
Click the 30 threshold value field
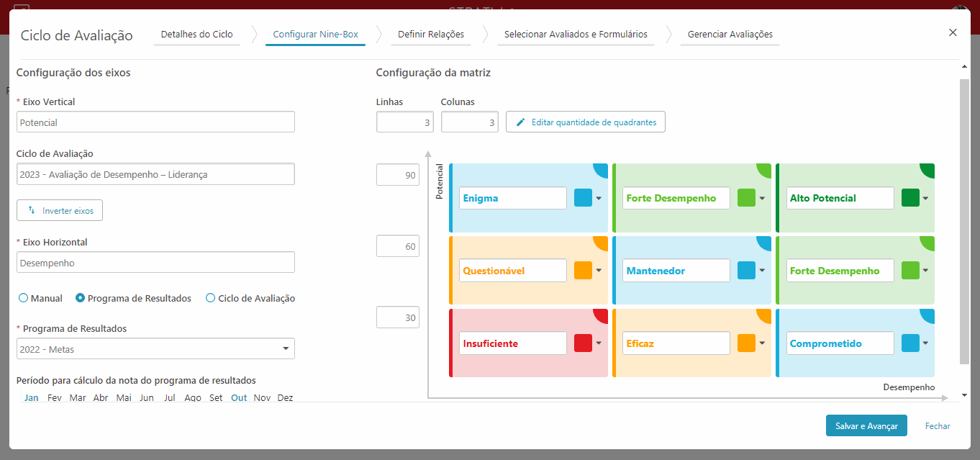tap(398, 317)
